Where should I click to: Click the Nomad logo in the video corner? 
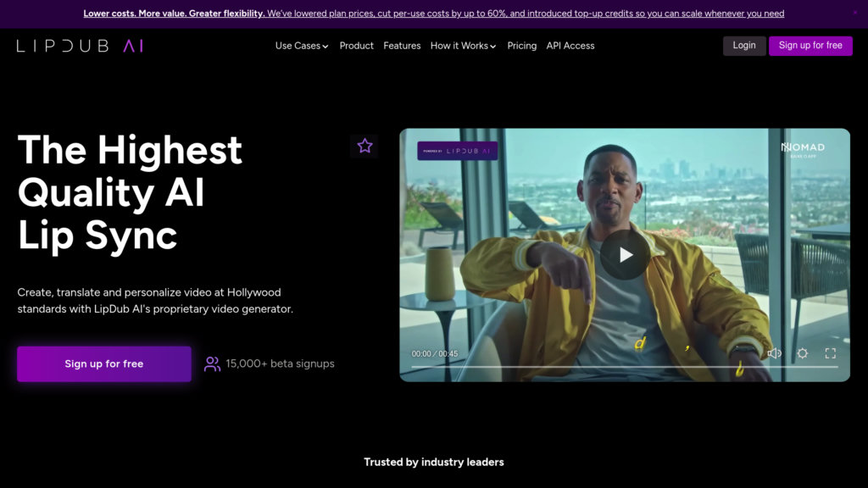click(x=802, y=148)
